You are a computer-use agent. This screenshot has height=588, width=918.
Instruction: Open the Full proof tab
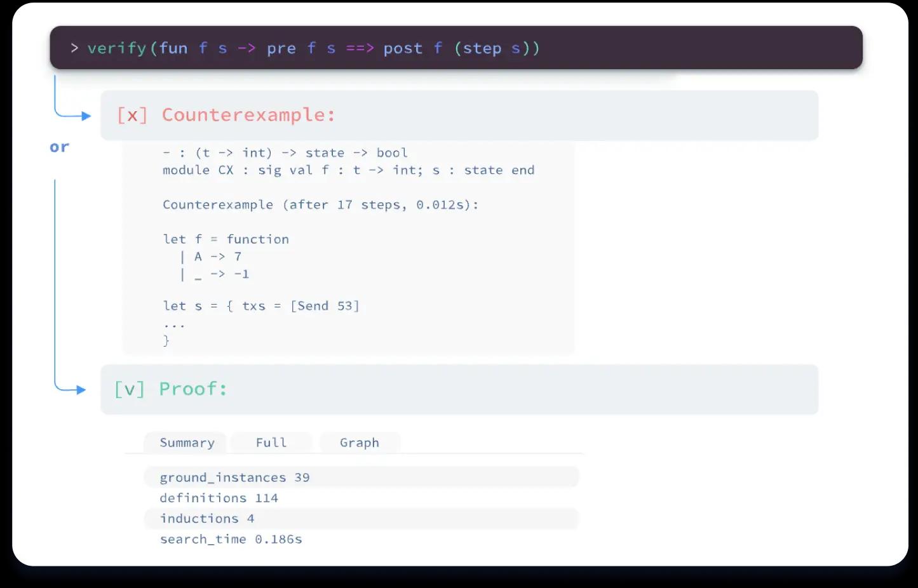(x=271, y=443)
